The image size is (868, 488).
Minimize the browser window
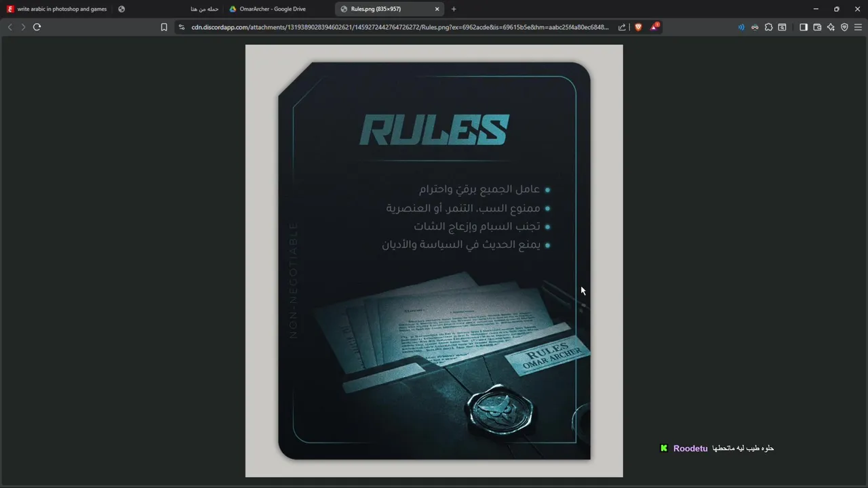coord(816,9)
